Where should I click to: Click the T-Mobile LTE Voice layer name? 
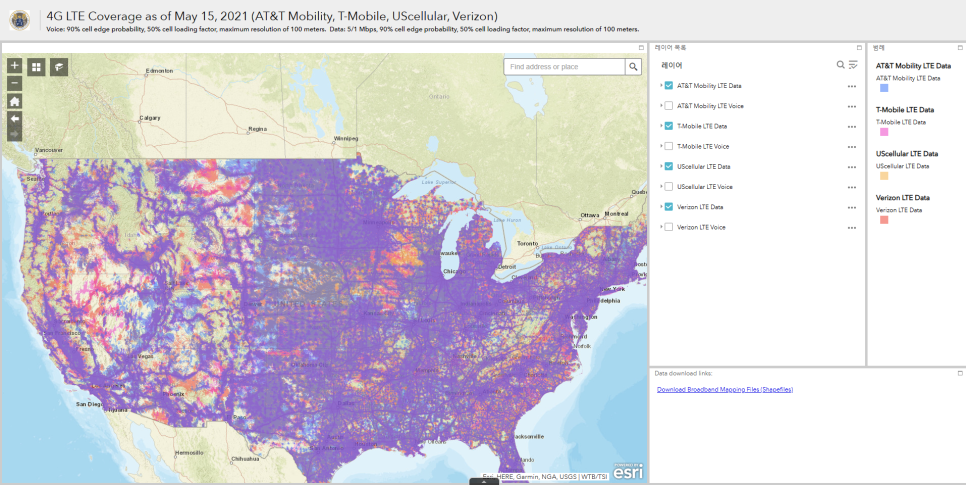pyautogui.click(x=703, y=146)
